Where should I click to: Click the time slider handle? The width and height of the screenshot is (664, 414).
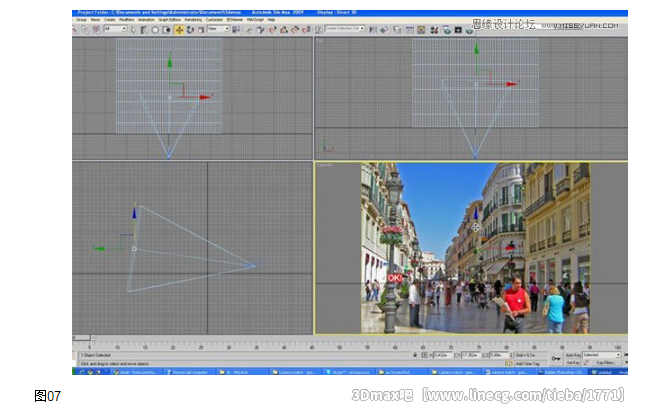click(x=81, y=338)
